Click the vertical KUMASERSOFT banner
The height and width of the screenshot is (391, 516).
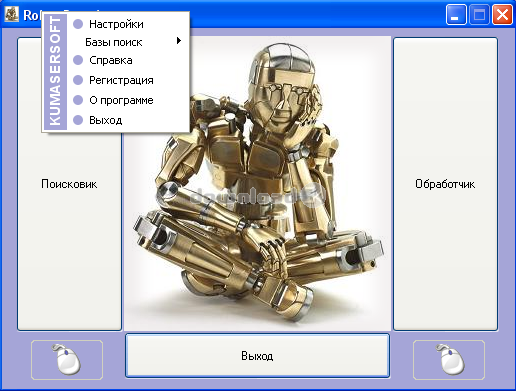(55, 72)
